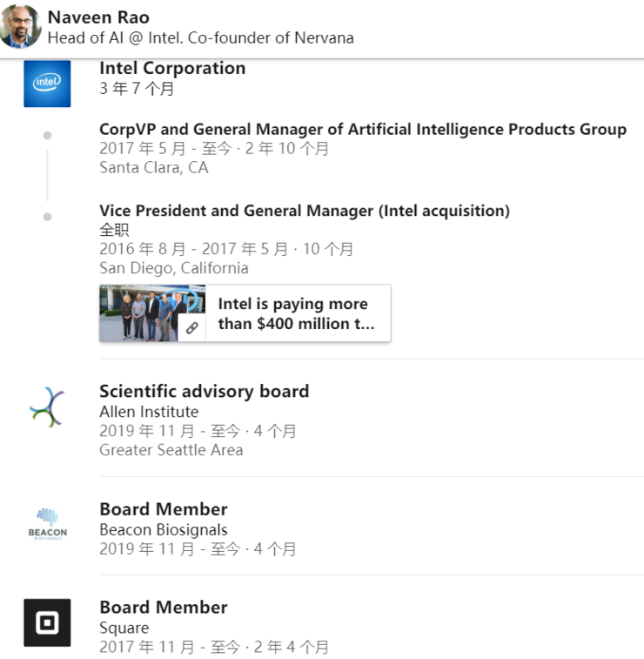This screenshot has height=659, width=644.
Task: Open Board Member role at Beacon Biosignals
Action: coord(164,509)
